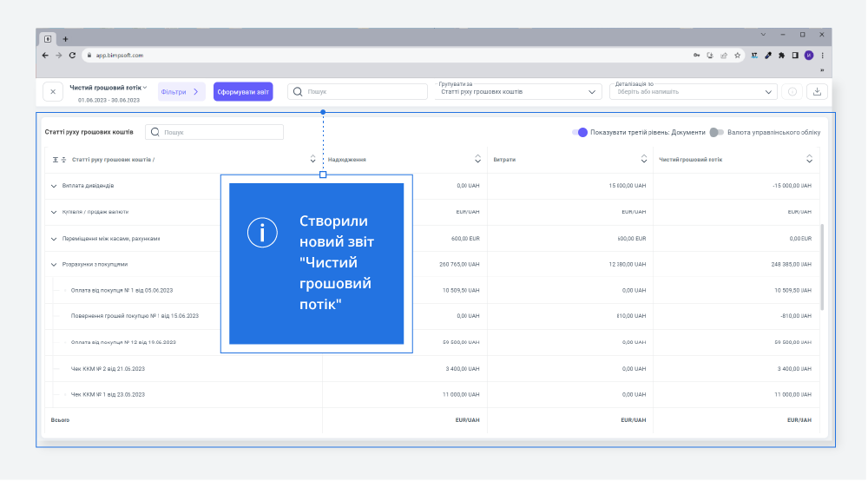Collapse the Розрахунки з покупцями row
This screenshot has width=868, height=481.
click(54, 264)
